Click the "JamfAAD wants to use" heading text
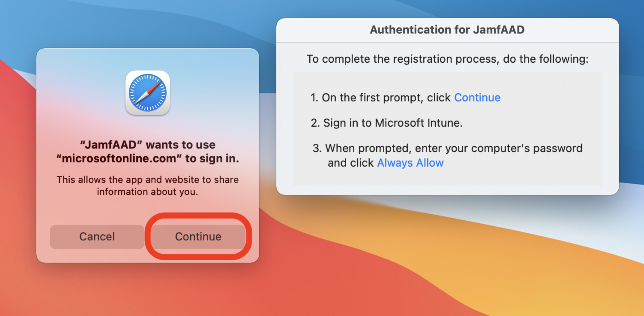Viewport: 644px width, 316px height. [148, 145]
